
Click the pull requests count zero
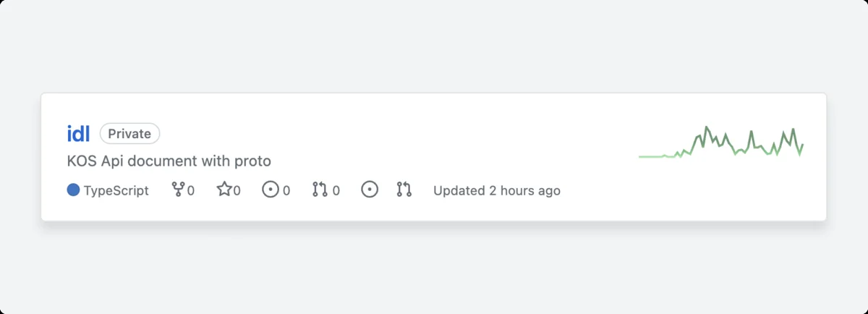coord(336,191)
